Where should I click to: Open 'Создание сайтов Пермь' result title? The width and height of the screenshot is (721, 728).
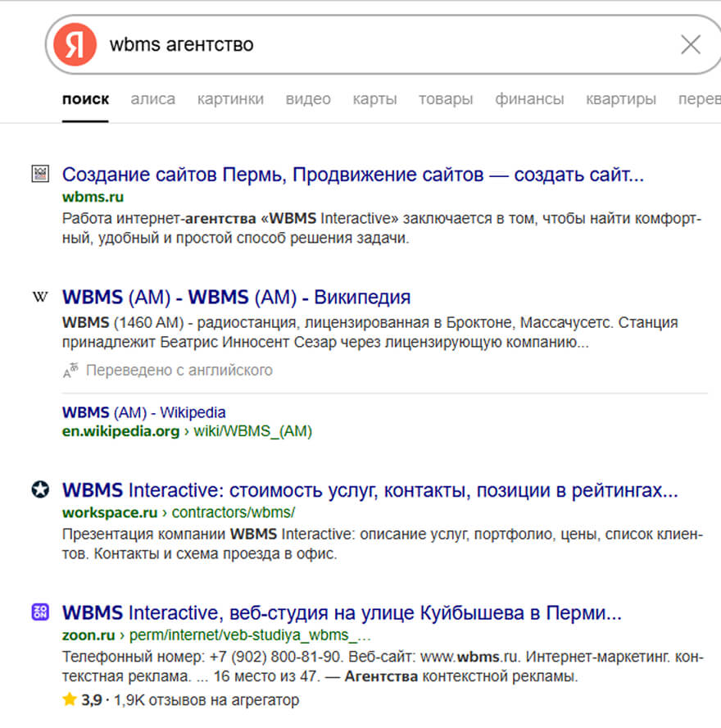pyautogui.click(x=353, y=175)
